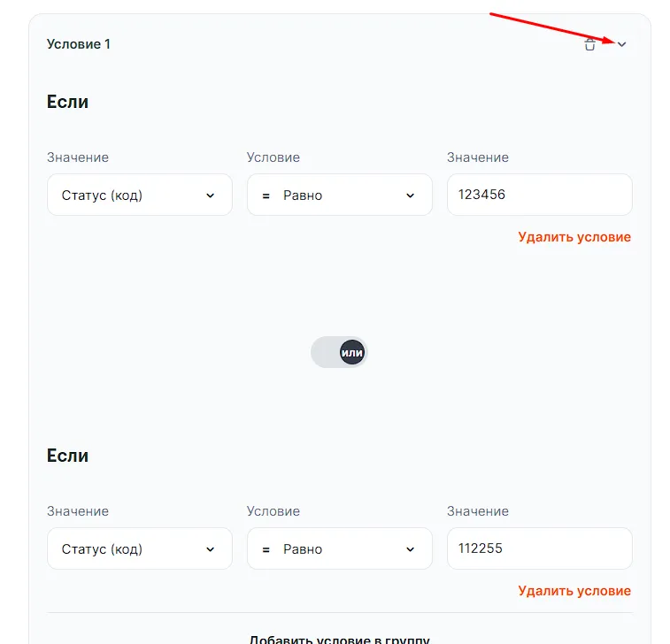Open the Равно dropdown beside the 112255 field
This screenshot has height=644, width=670.
339,548
